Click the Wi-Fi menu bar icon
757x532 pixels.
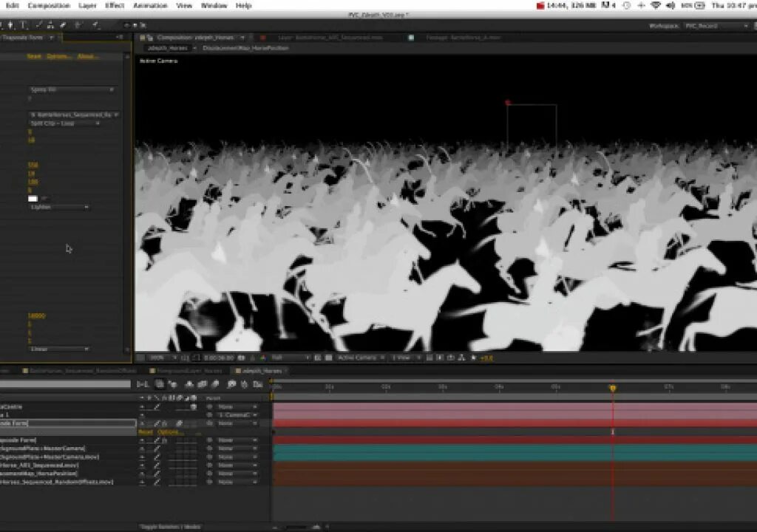pos(656,5)
